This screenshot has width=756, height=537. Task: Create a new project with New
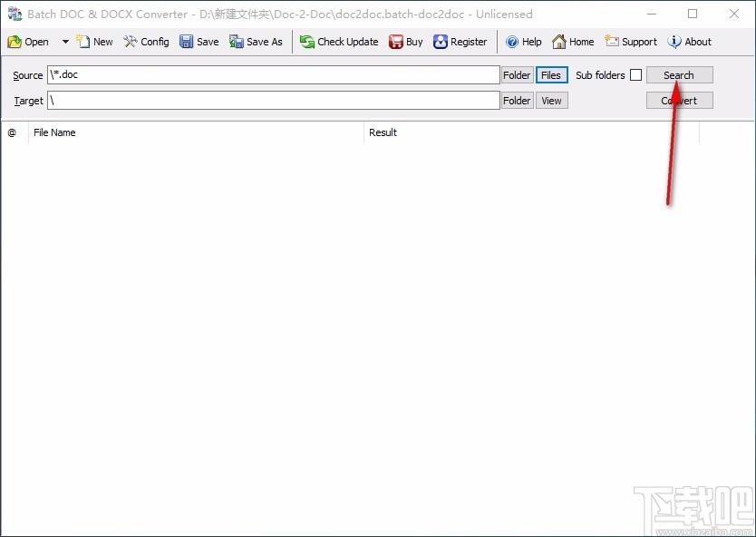coord(94,42)
